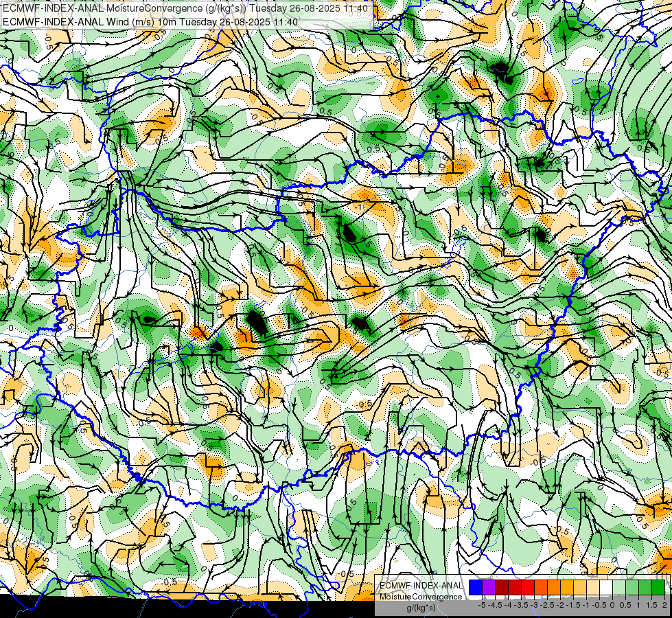Viewport: 672px width, 618px height.
Task: Click the legend unit g/(kg*s)
Action: [x=421, y=608]
